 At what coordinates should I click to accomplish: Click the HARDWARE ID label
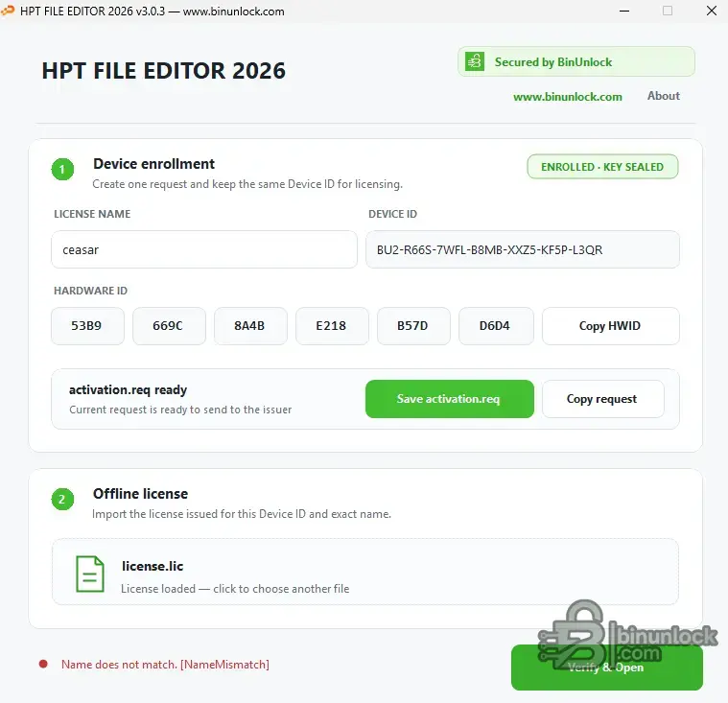90,291
